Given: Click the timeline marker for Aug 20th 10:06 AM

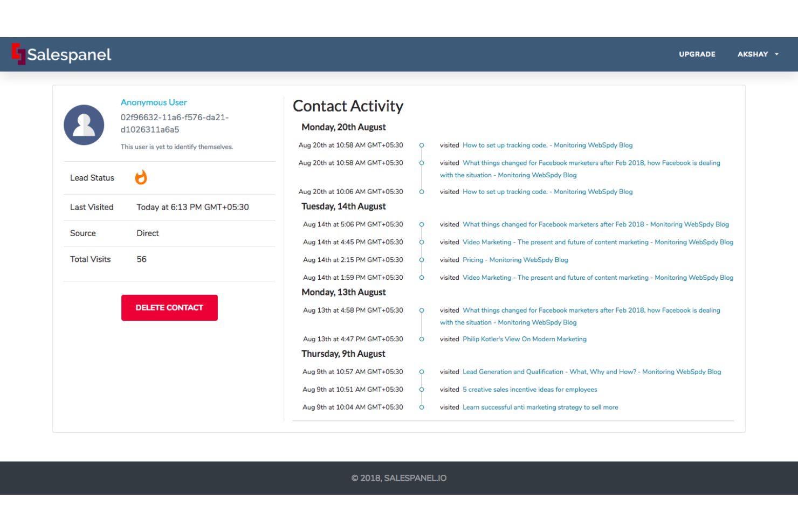Looking at the screenshot, I should [x=422, y=192].
